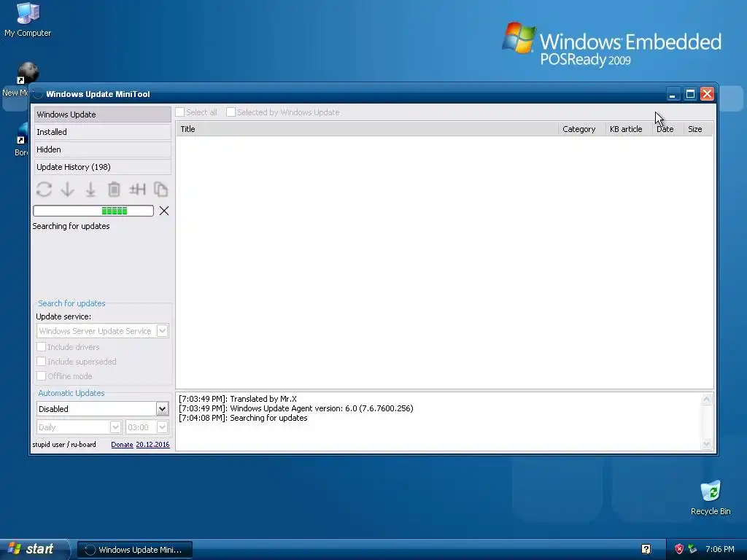Viewport: 747px width, 560px height.
Task: Select the Installed tab
Action: (x=102, y=132)
